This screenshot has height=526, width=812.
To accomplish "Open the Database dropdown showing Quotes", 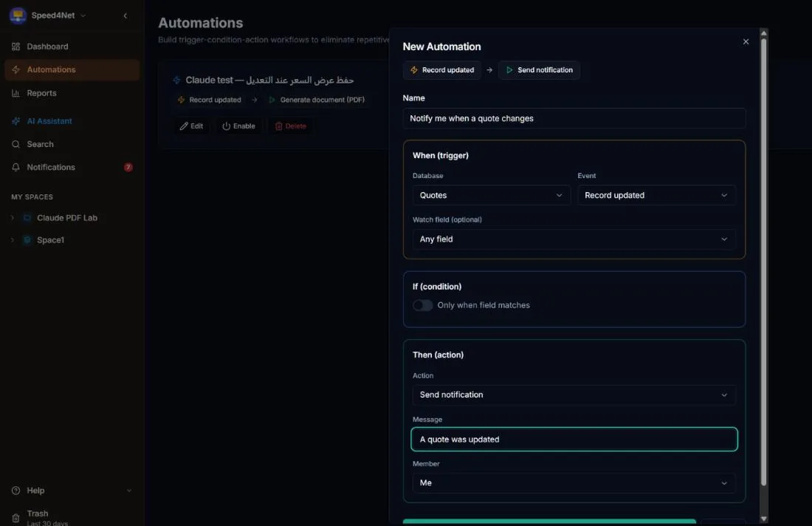I will pos(491,195).
